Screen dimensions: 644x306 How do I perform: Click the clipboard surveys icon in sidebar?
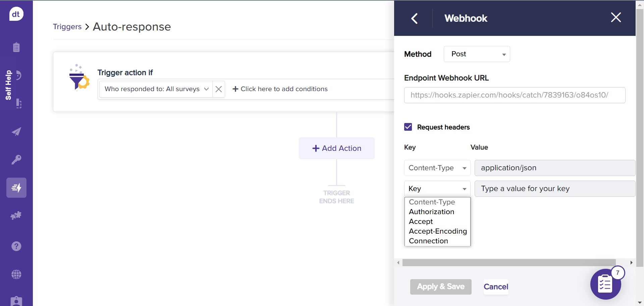pyautogui.click(x=16, y=47)
